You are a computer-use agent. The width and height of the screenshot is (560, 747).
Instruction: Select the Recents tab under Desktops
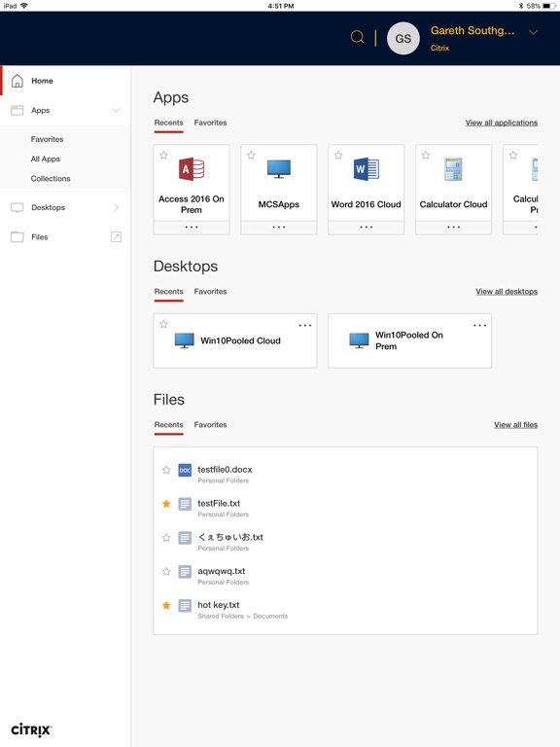[x=168, y=291]
